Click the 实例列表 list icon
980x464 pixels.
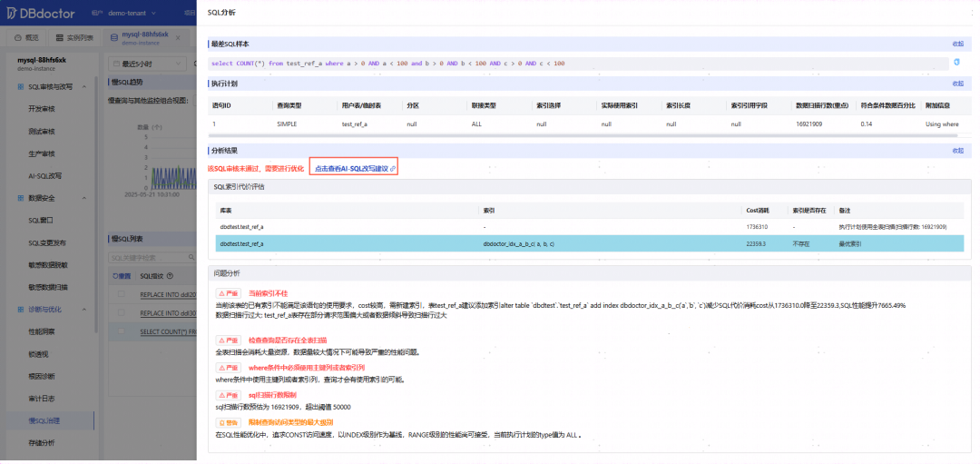point(60,37)
